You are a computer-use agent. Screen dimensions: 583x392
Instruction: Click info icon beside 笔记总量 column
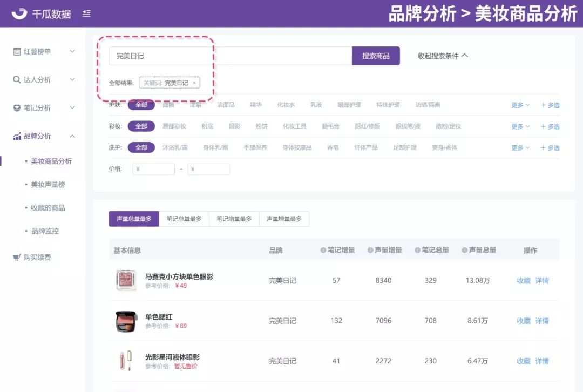point(417,251)
